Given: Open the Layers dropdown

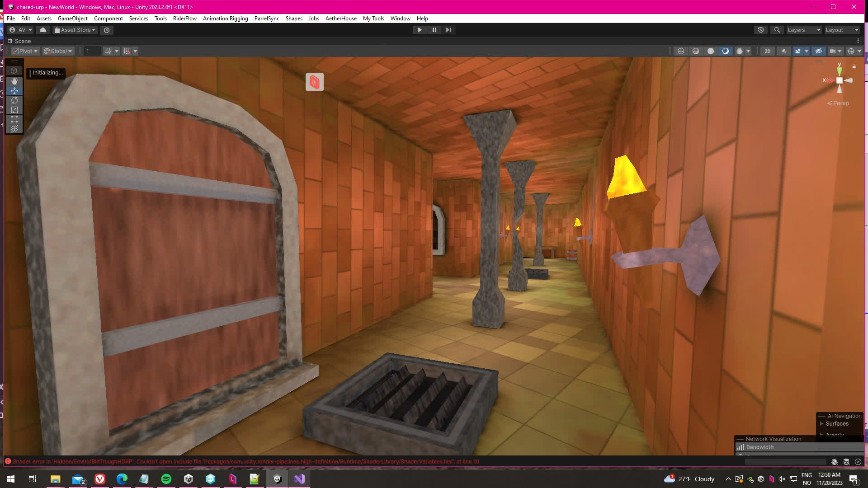Looking at the screenshot, I should pos(803,30).
